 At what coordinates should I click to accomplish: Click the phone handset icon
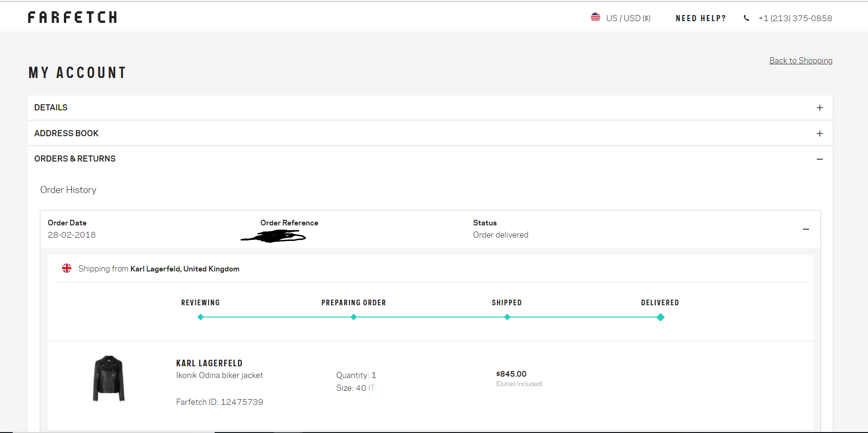[x=746, y=18]
